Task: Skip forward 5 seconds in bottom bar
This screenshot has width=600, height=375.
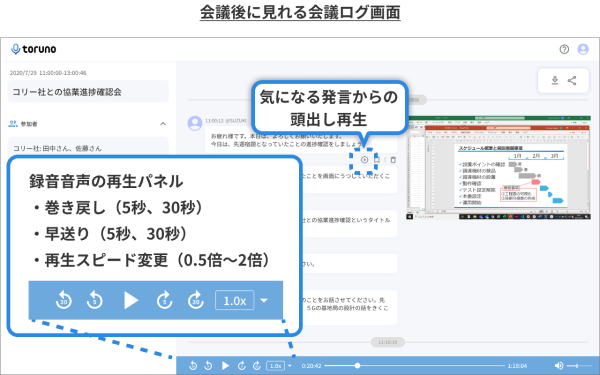Action: 241,366
